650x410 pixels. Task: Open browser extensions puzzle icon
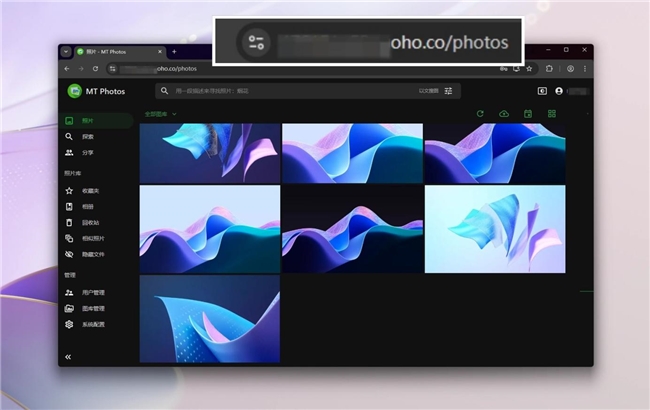[x=549, y=69]
